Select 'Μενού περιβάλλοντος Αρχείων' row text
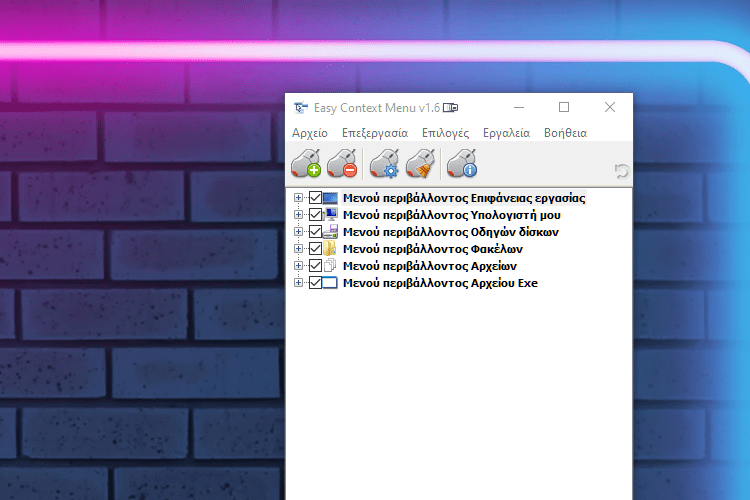Viewport: 750px width, 500px height. click(x=430, y=266)
